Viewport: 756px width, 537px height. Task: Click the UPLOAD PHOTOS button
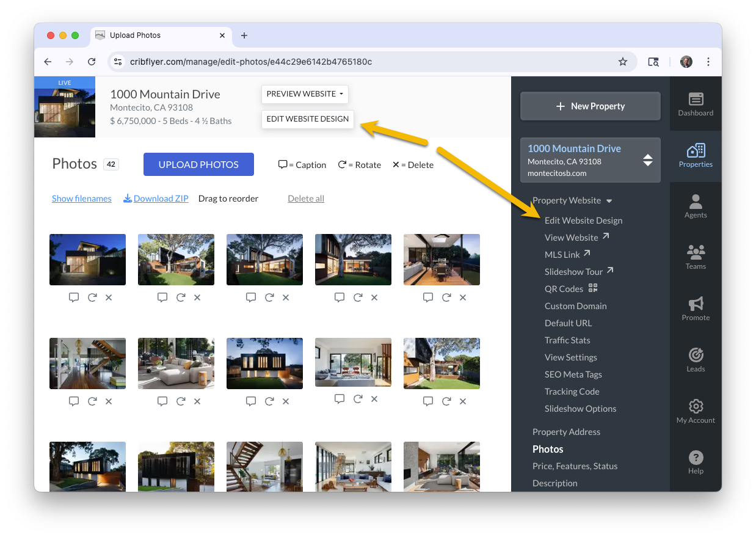(x=198, y=164)
